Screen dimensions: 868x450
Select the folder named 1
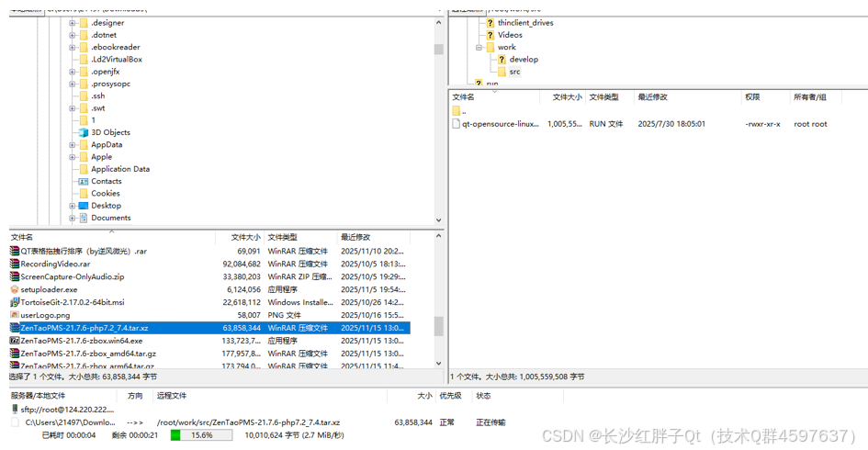(x=93, y=120)
